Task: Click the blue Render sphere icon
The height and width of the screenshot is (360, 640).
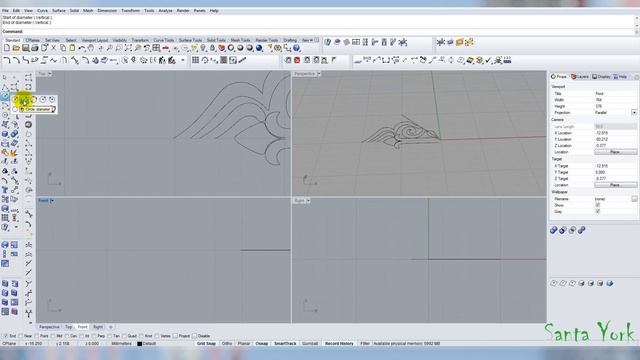Action: (259, 48)
